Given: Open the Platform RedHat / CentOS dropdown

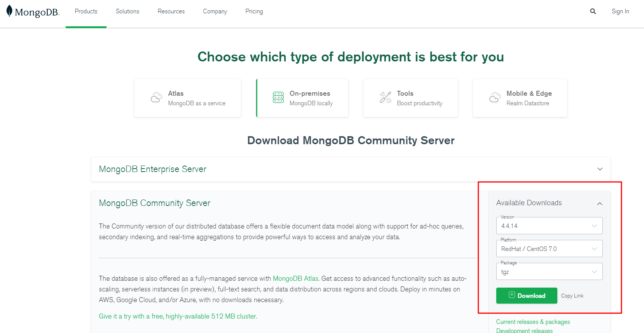Looking at the screenshot, I should (x=549, y=249).
